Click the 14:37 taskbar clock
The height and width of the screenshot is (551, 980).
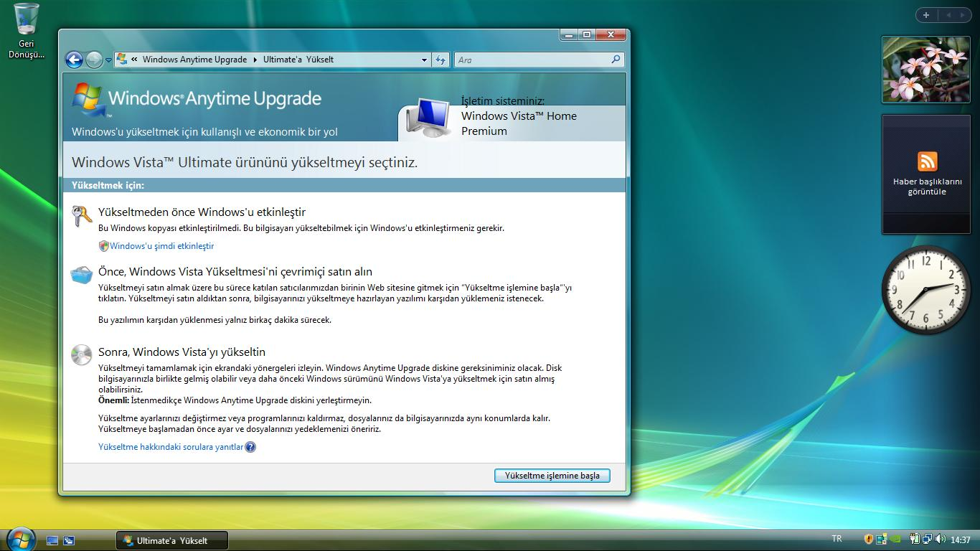(x=961, y=540)
